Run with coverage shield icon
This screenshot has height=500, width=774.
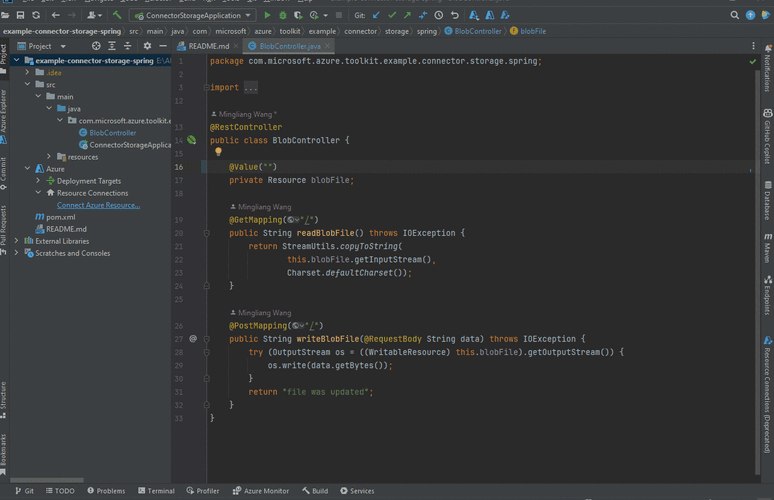coord(298,15)
